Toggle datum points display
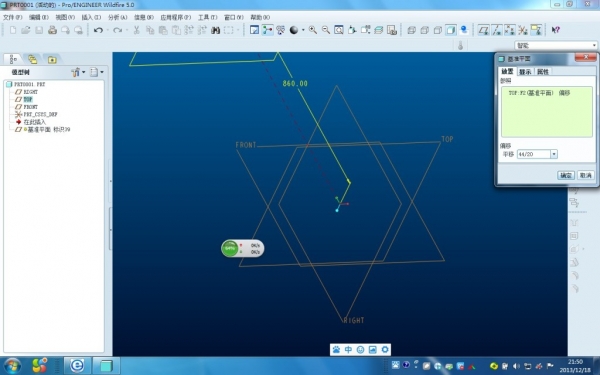 pyautogui.click(x=510, y=30)
